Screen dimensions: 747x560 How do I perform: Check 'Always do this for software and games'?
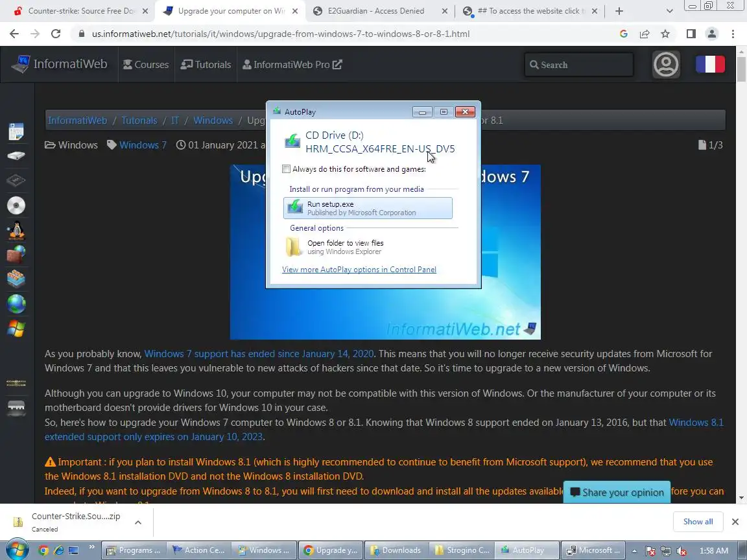coord(287,169)
